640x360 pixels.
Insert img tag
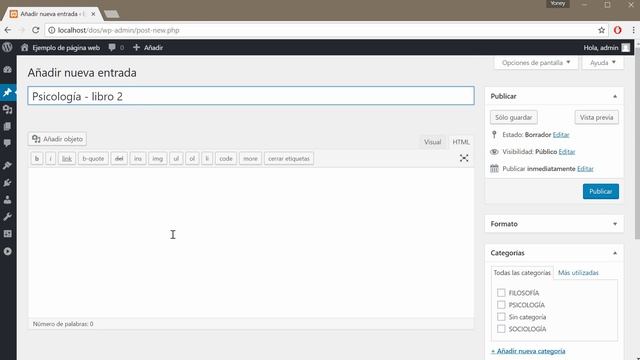pos(158,158)
